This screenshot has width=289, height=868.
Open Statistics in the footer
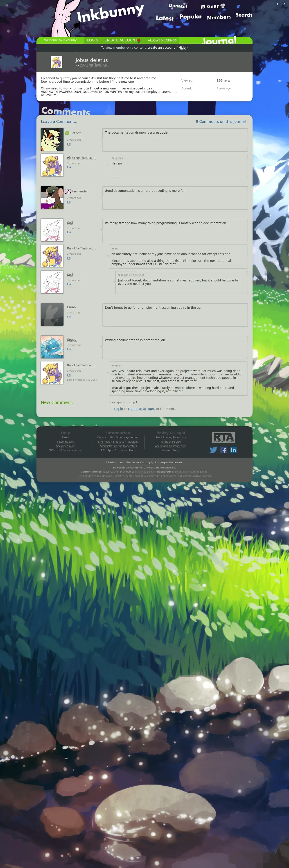click(118, 442)
